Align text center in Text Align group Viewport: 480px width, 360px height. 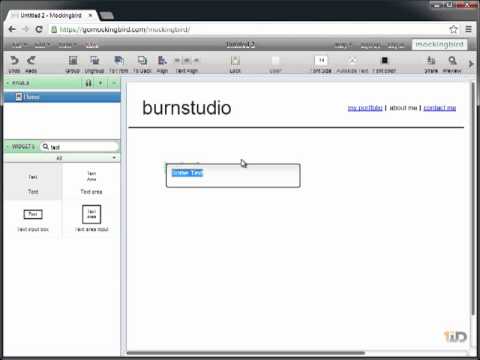click(187, 60)
